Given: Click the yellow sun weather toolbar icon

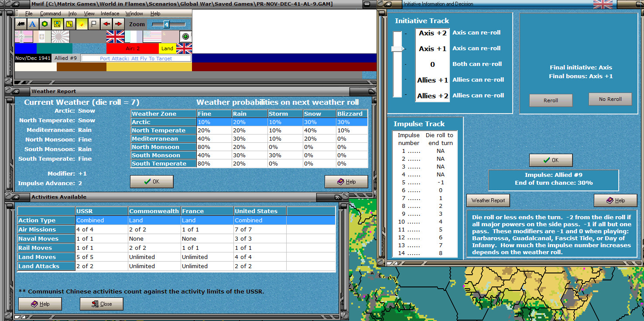Looking at the screenshot, I should (x=82, y=24).
